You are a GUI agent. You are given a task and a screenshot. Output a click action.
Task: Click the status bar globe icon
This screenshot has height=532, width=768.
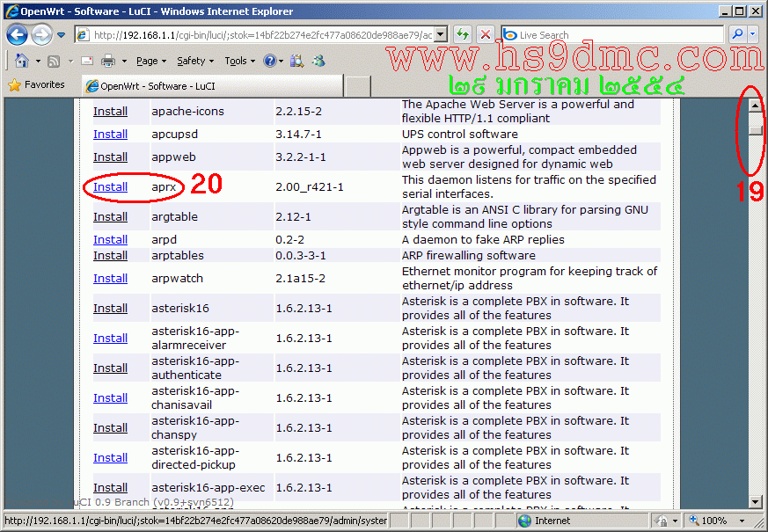[x=524, y=521]
